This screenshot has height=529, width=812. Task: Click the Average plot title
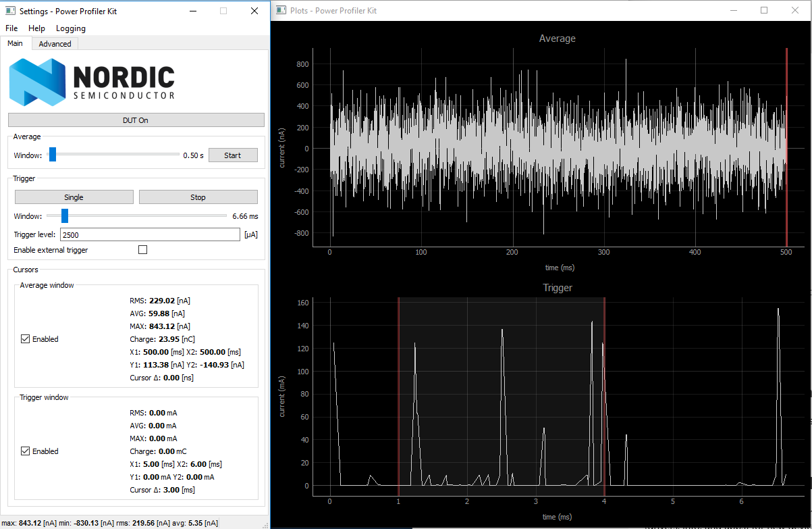click(558, 39)
